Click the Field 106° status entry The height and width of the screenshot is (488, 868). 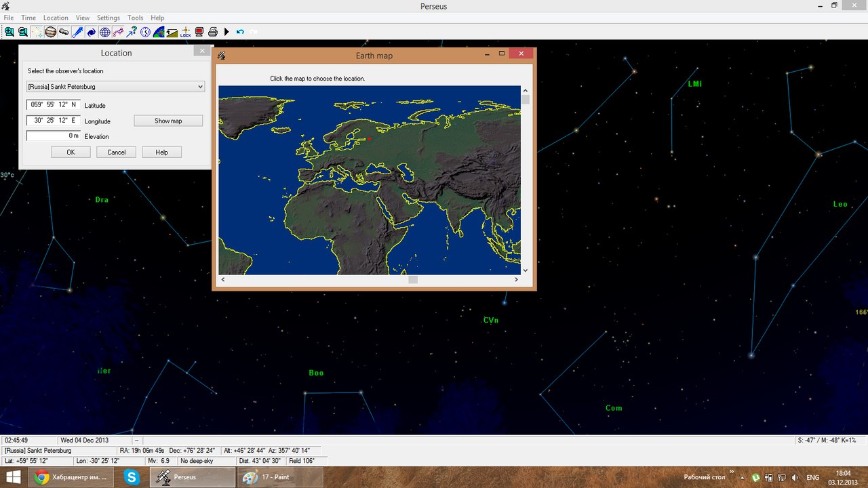302,460
